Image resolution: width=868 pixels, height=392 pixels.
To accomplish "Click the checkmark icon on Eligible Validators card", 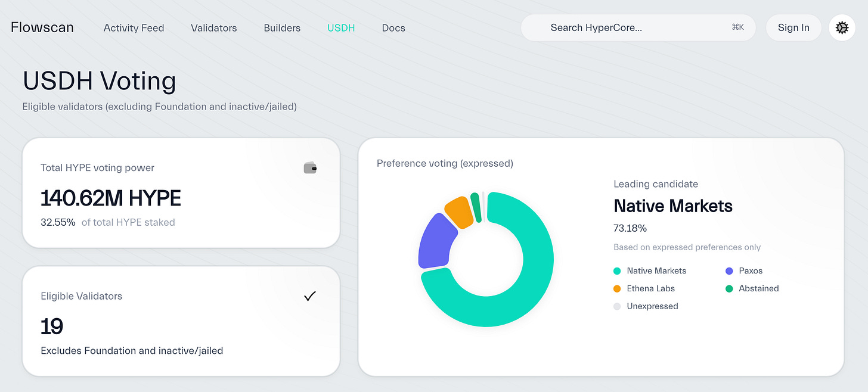I will click(x=310, y=296).
